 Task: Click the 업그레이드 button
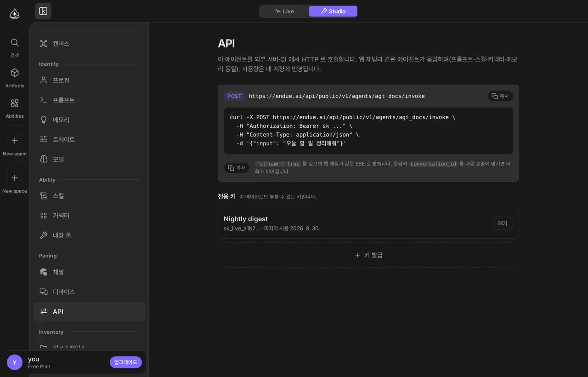click(x=126, y=362)
